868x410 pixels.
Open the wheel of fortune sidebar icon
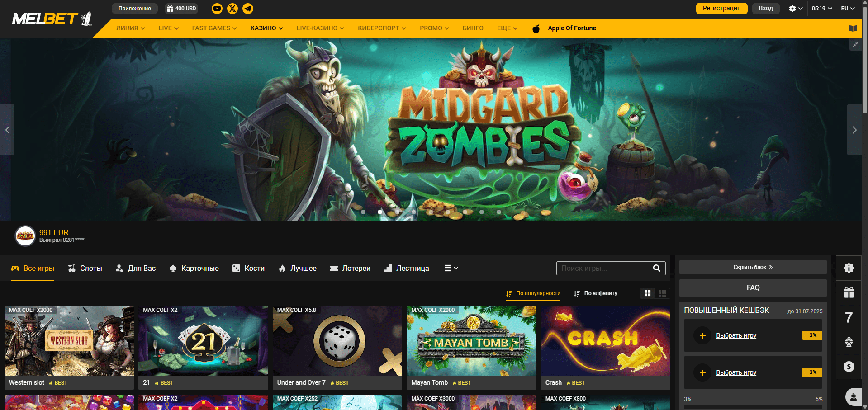(x=849, y=342)
